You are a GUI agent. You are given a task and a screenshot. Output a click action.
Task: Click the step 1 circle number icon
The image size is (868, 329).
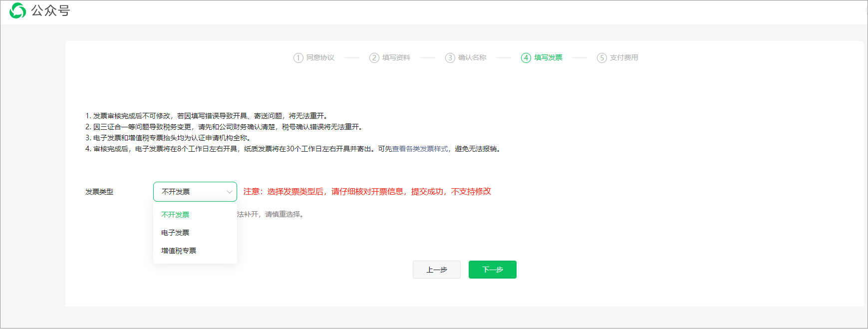pos(298,58)
